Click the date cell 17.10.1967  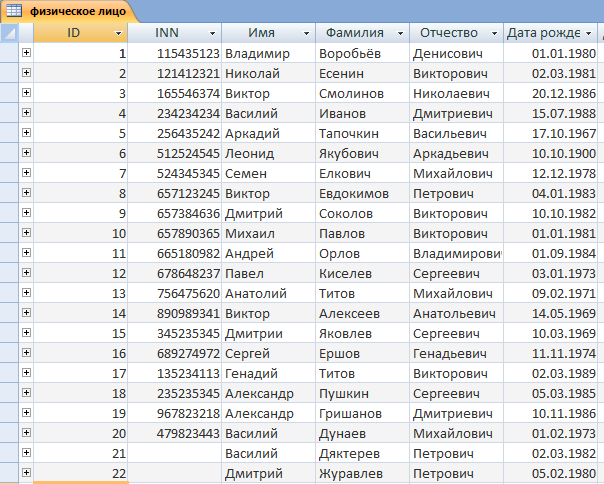pos(550,133)
